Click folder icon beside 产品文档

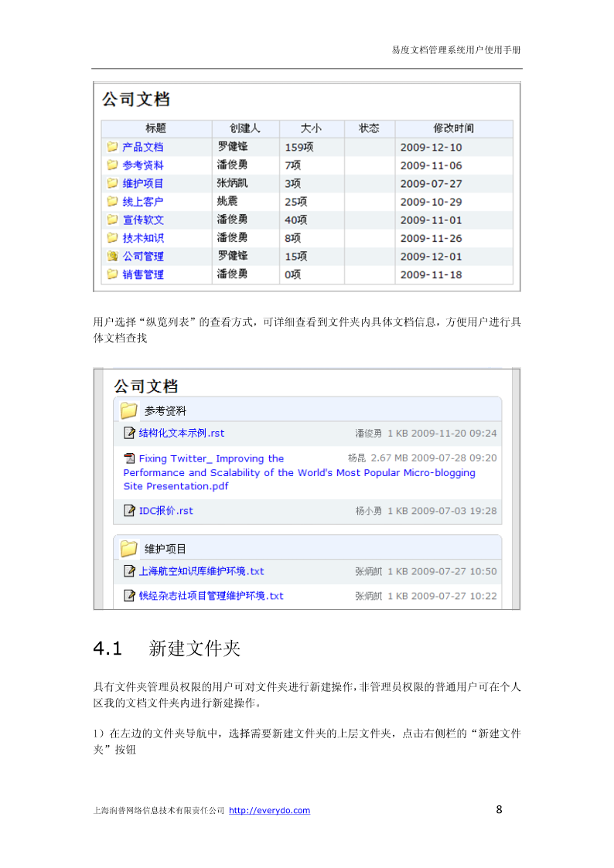(112, 147)
